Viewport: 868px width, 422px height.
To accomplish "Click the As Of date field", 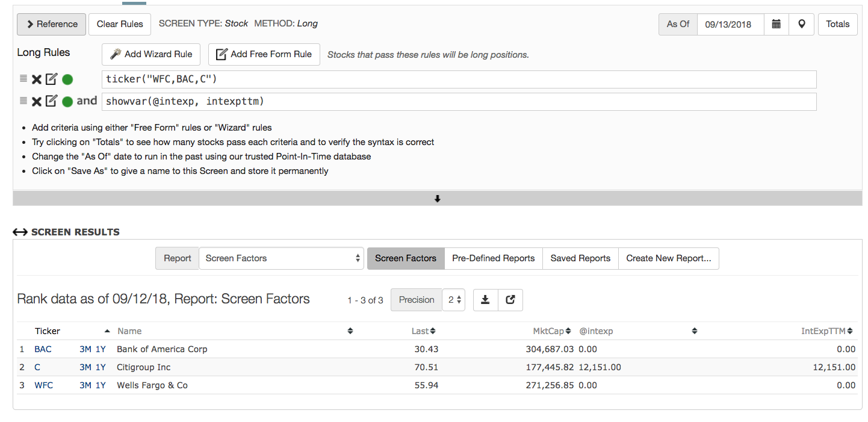I will pyautogui.click(x=731, y=24).
